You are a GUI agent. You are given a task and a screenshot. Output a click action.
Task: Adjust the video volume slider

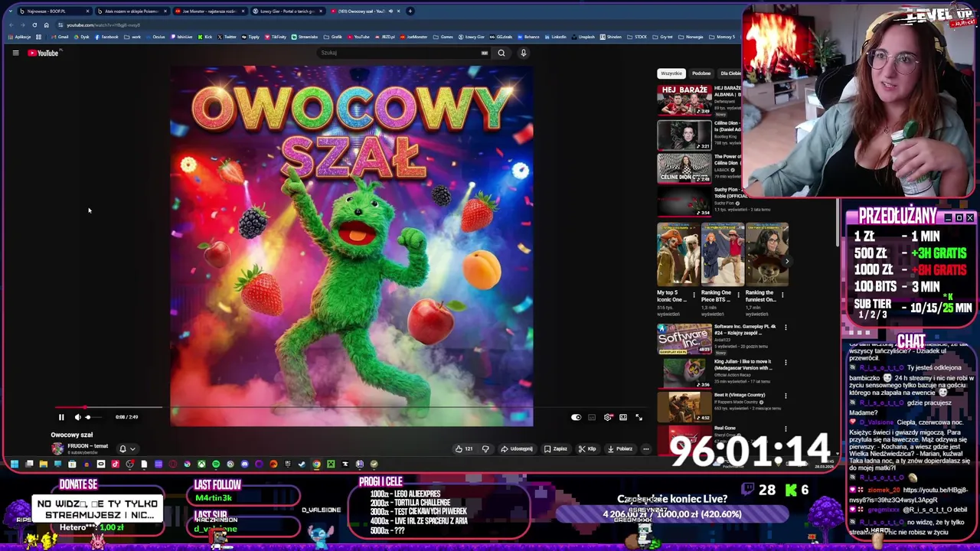coord(92,417)
